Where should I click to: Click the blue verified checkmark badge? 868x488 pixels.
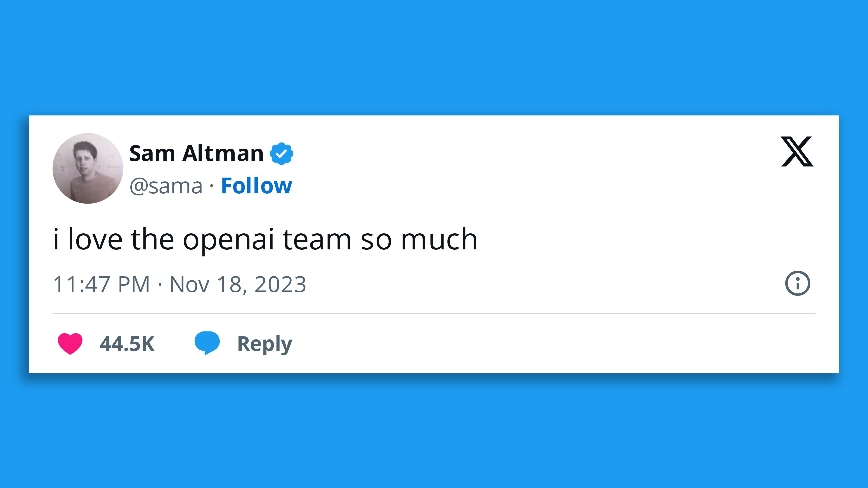[x=281, y=154]
